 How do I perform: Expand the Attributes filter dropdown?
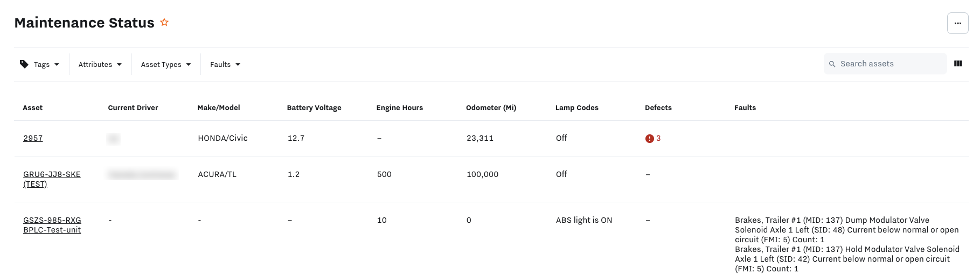(100, 64)
